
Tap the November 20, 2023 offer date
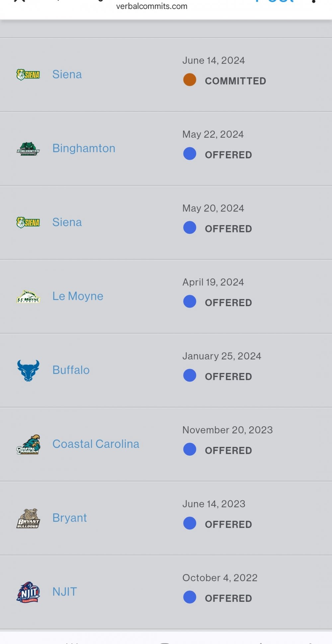click(227, 430)
